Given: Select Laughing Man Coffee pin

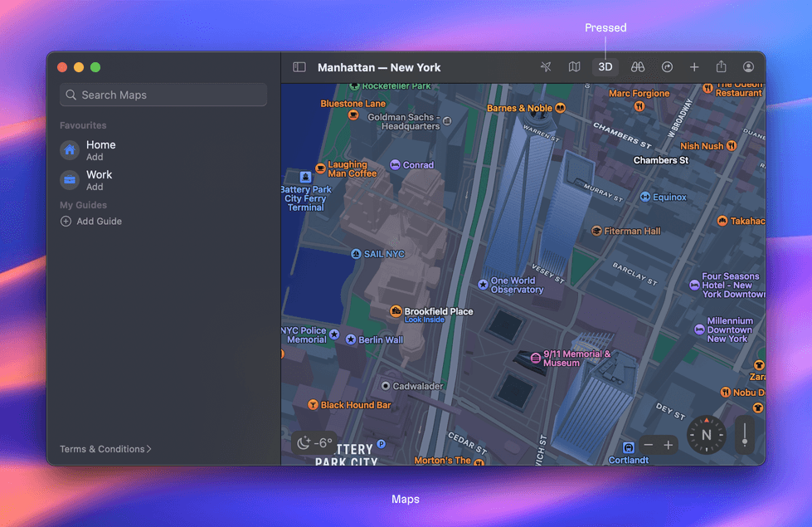Looking at the screenshot, I should pos(320,168).
